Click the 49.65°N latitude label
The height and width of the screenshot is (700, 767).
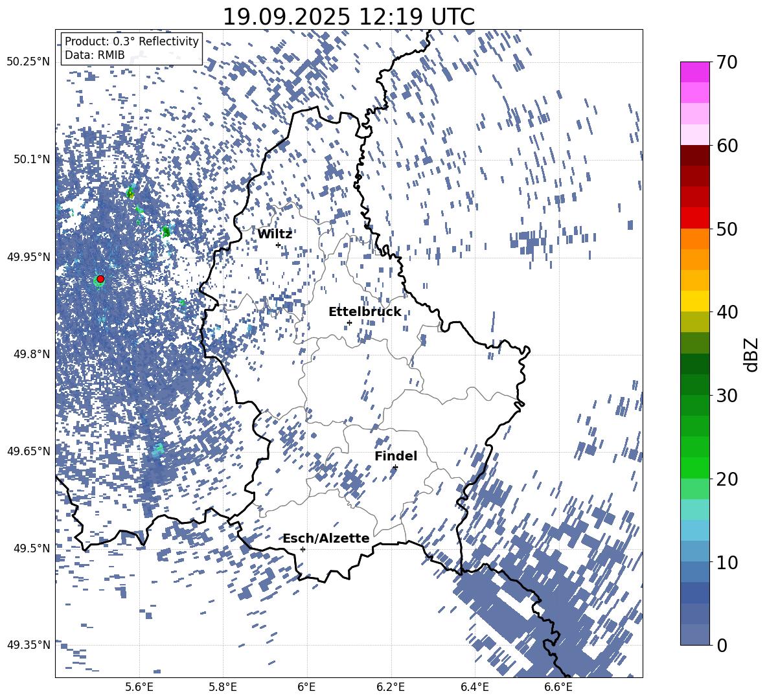coord(29,451)
